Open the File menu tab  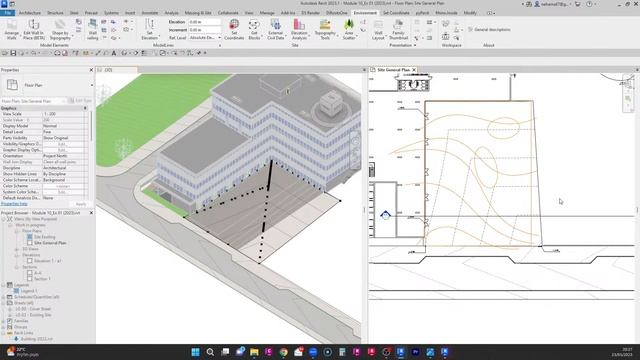click(8, 13)
